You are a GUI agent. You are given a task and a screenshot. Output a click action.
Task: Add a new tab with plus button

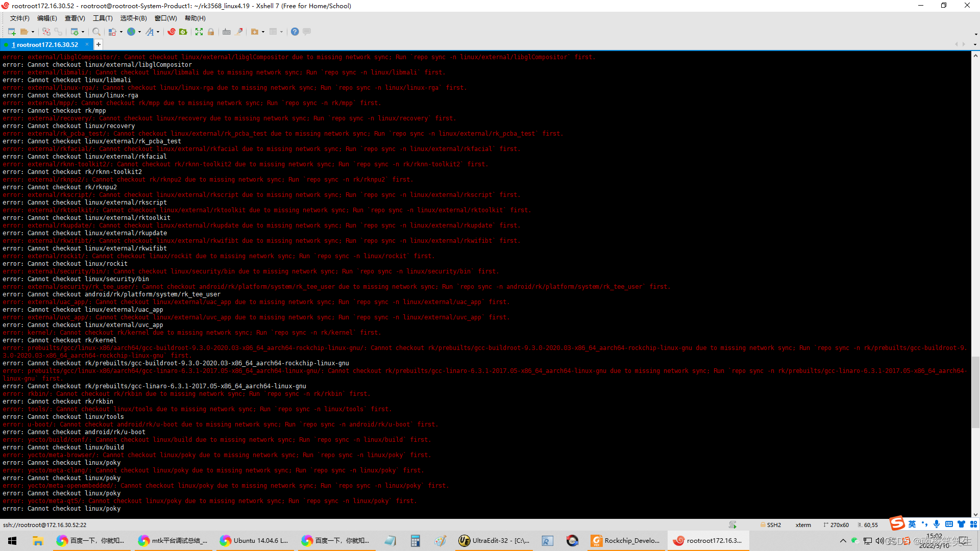(99, 45)
